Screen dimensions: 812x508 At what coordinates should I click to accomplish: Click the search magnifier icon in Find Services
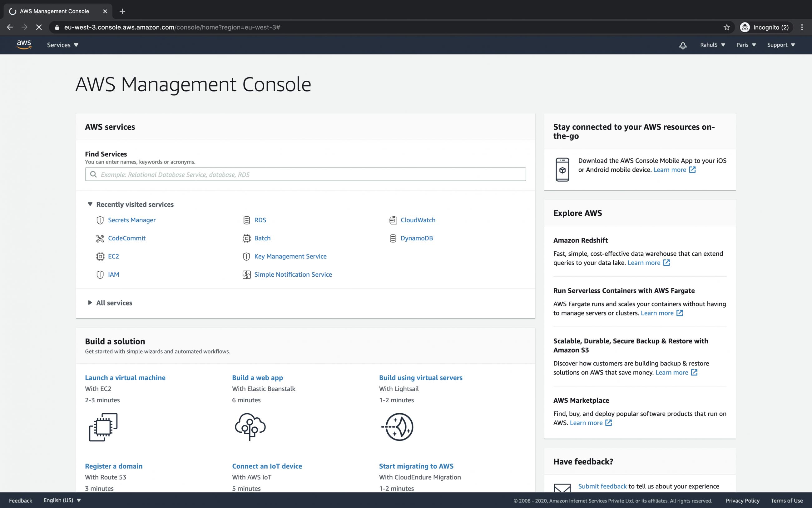[94, 174]
